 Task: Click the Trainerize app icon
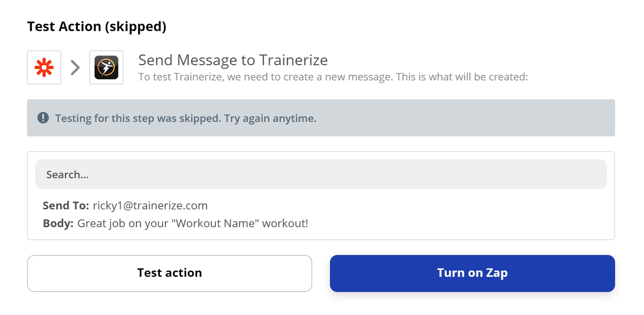106,67
